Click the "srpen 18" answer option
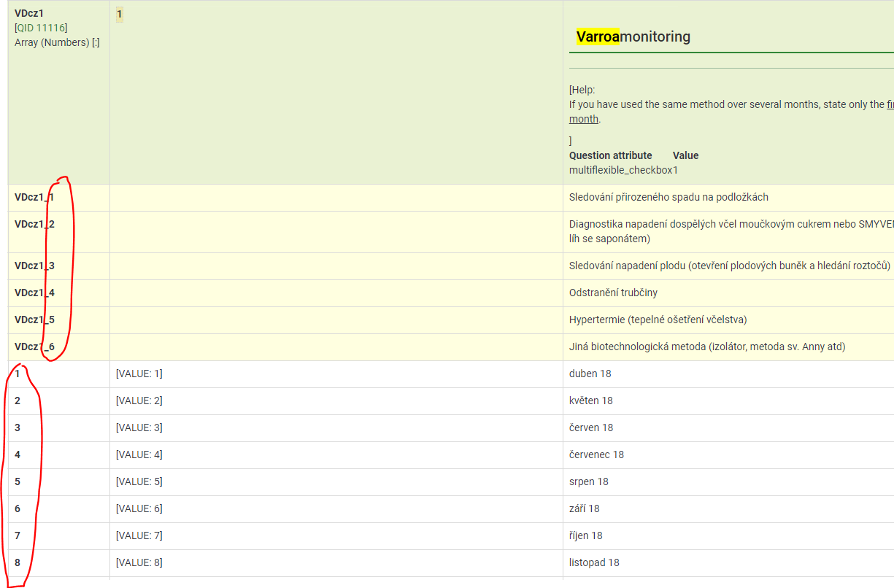The width and height of the screenshot is (894, 588). click(588, 481)
